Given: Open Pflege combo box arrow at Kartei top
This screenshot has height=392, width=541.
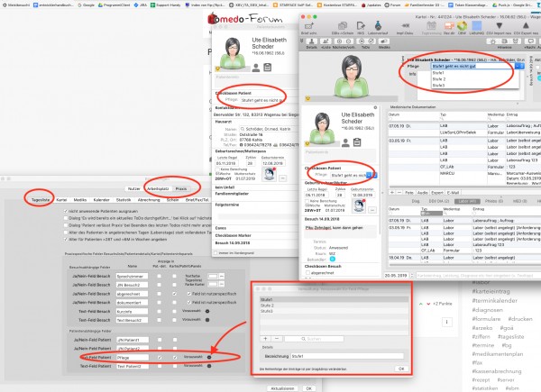Looking at the screenshot, I should [x=519, y=66].
